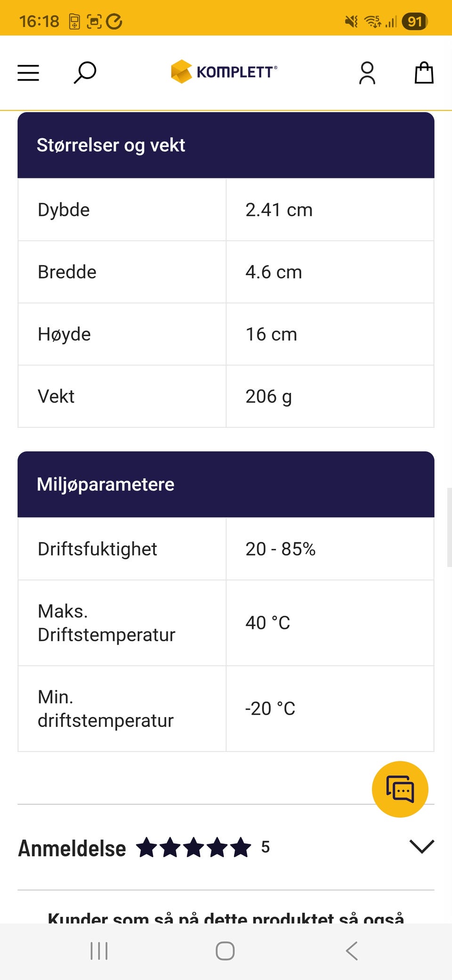Tap the Anmeldelse heading text
Viewport: 452px width, 980px height.
click(72, 849)
